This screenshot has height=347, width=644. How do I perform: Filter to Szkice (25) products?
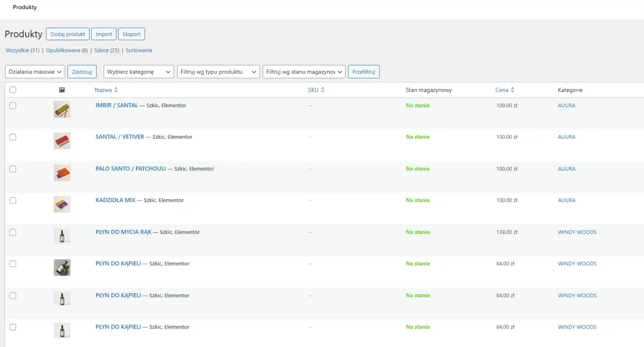[x=107, y=50]
